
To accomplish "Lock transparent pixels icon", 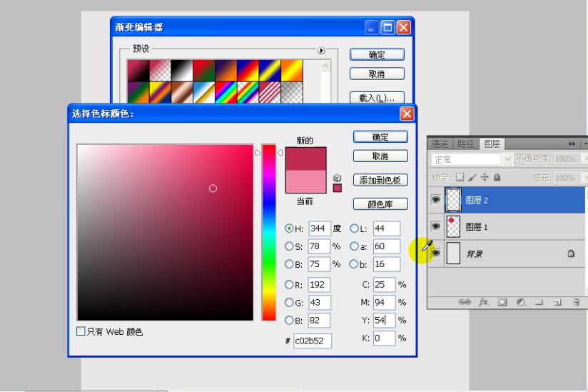I will coord(460,177).
